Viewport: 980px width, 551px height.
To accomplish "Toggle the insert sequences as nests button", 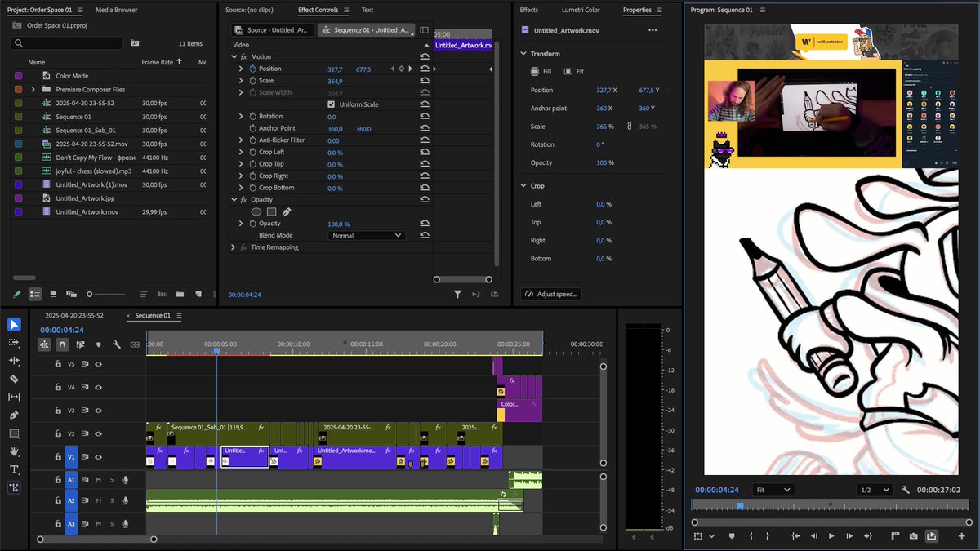I will pos(44,344).
